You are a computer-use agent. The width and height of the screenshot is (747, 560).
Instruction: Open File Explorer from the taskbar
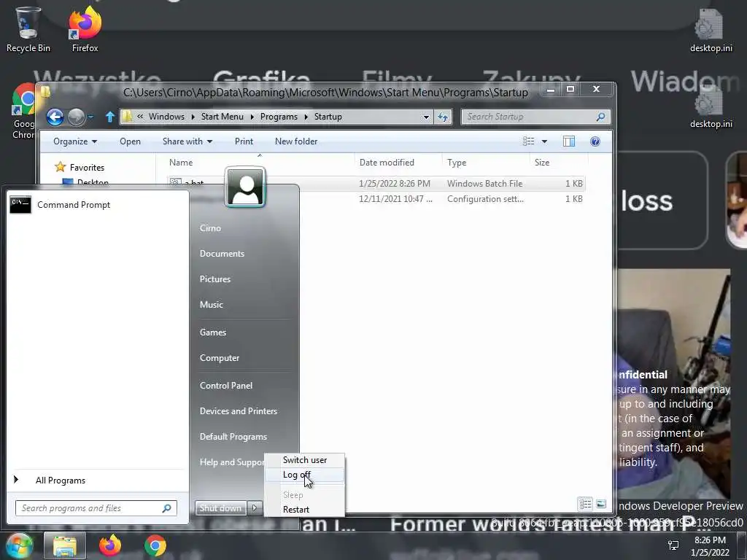(x=65, y=545)
